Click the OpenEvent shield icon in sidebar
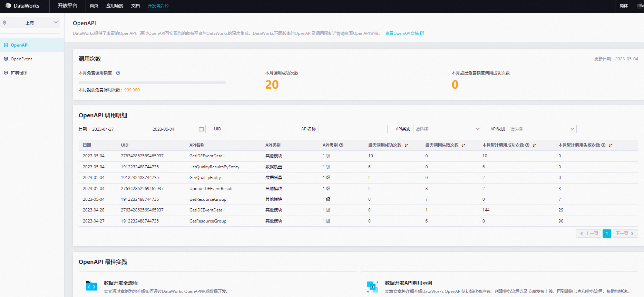The width and height of the screenshot is (644, 297). pos(6,59)
